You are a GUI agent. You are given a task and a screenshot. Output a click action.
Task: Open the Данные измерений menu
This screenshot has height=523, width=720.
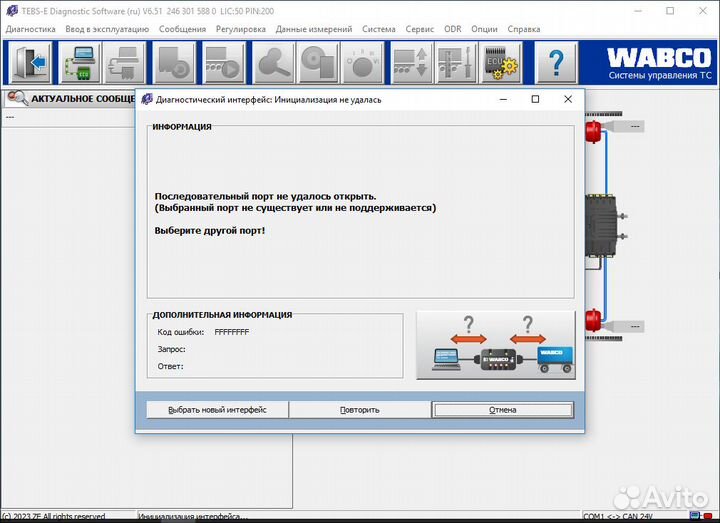[x=314, y=29]
